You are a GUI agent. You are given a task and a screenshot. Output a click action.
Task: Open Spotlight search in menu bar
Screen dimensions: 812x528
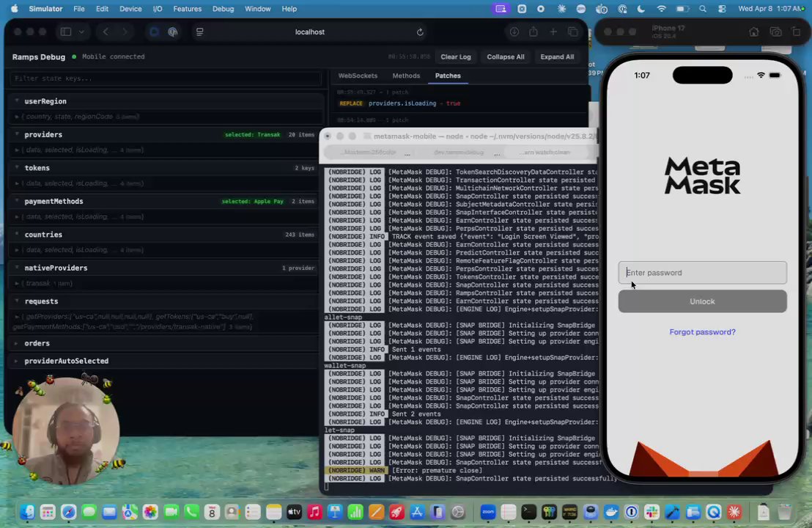(702, 9)
